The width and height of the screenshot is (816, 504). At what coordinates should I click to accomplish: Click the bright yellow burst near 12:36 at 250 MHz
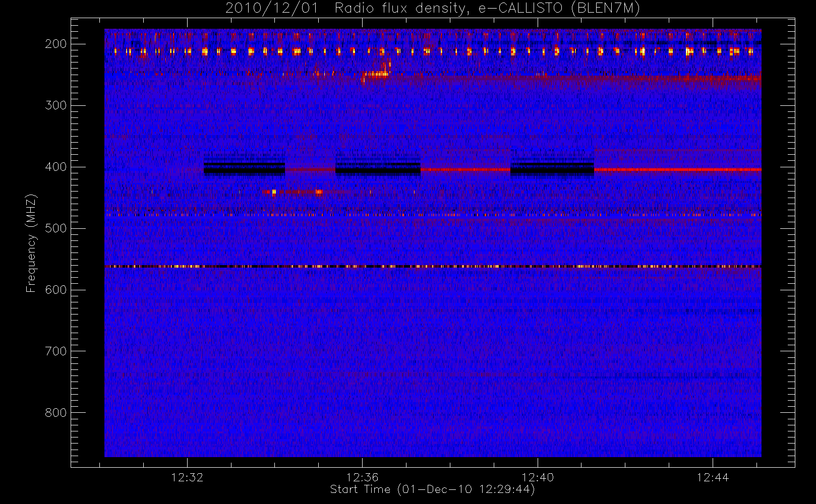tap(376, 74)
